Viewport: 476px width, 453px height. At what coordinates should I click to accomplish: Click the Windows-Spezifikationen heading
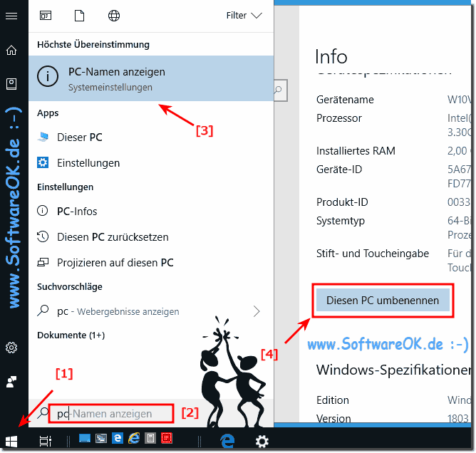pos(393,370)
